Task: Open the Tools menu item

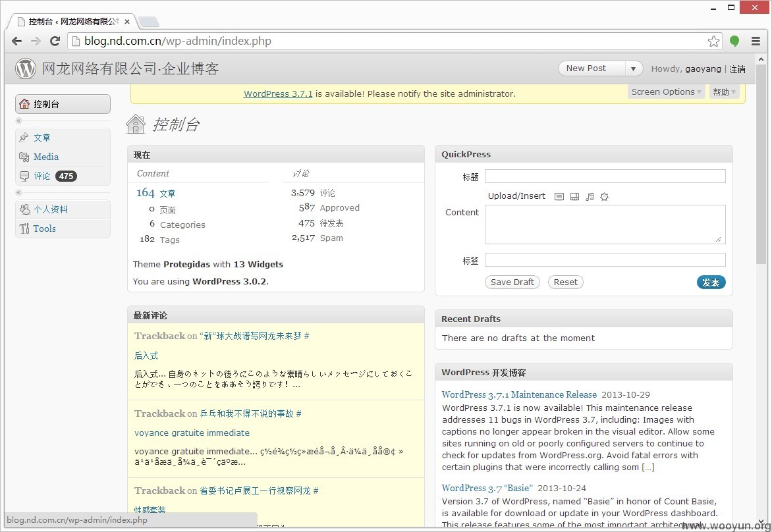Action: pyautogui.click(x=63, y=228)
